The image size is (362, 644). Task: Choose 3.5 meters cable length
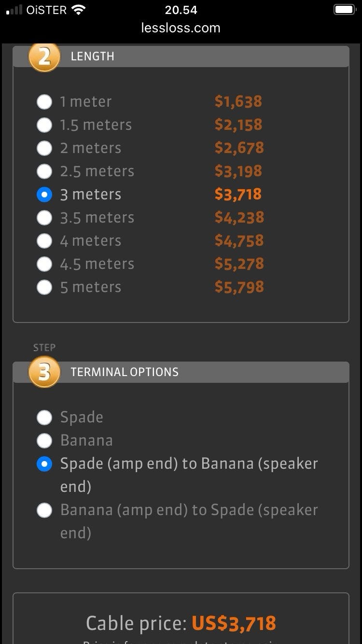44,218
